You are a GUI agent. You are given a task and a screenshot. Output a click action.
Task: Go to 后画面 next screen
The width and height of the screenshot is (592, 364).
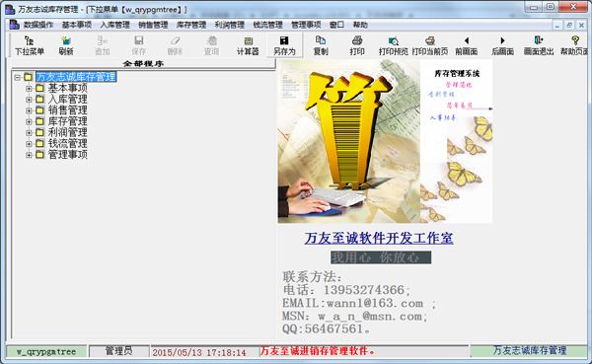click(502, 45)
